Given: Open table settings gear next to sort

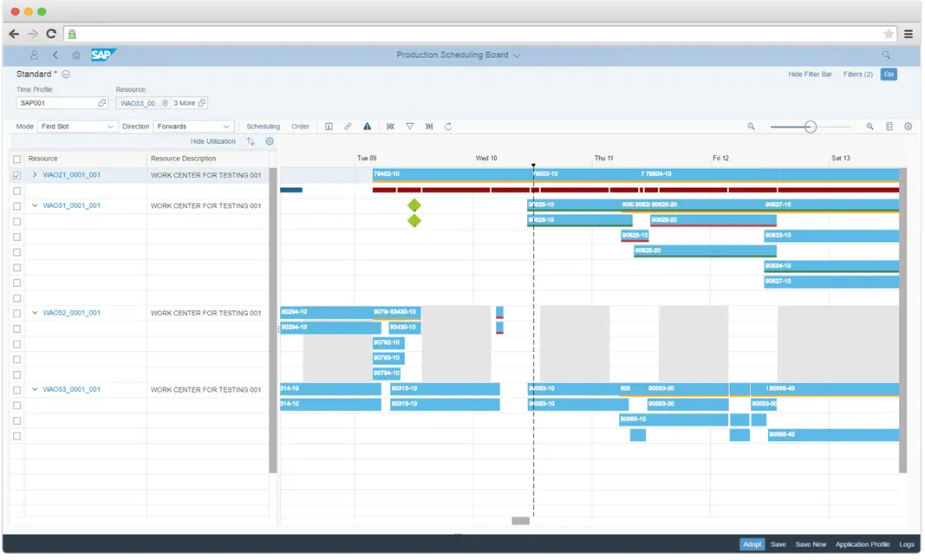Looking at the screenshot, I should pyautogui.click(x=270, y=141).
